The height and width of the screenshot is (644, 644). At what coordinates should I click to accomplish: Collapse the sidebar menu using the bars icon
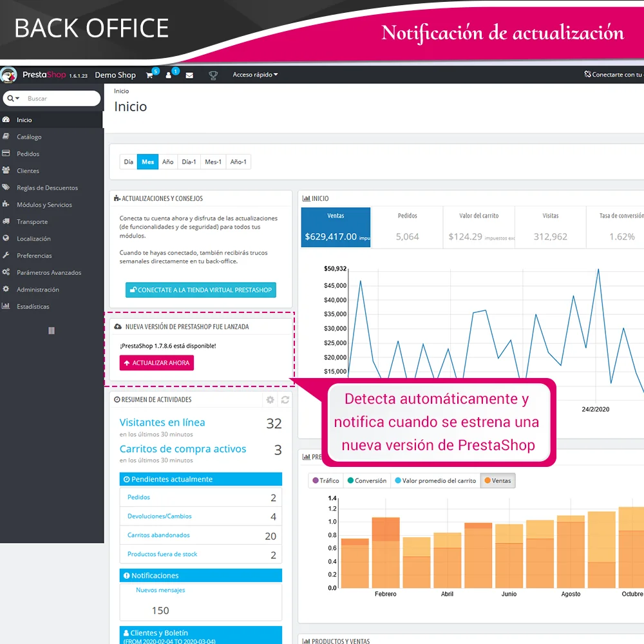(52, 330)
